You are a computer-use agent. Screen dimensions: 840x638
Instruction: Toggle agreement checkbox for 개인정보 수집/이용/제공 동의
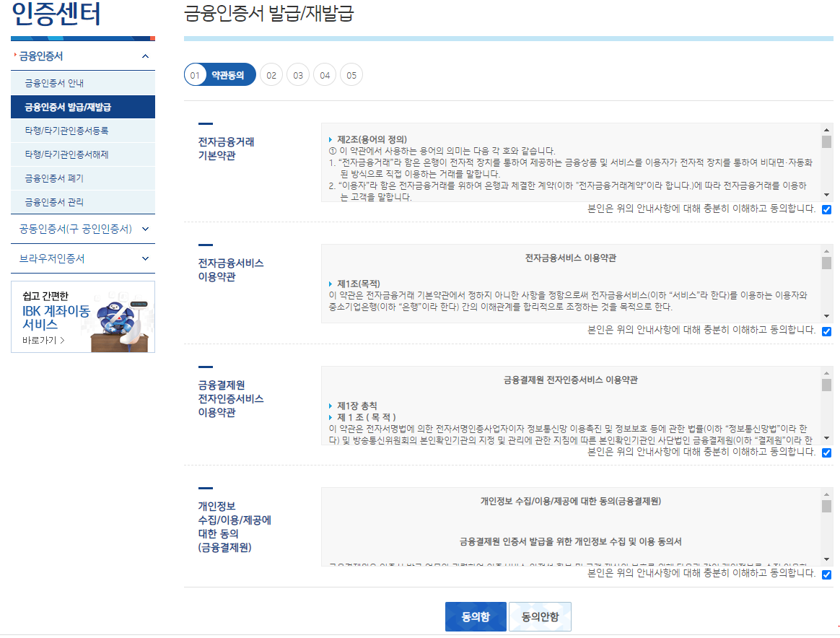[826, 574]
